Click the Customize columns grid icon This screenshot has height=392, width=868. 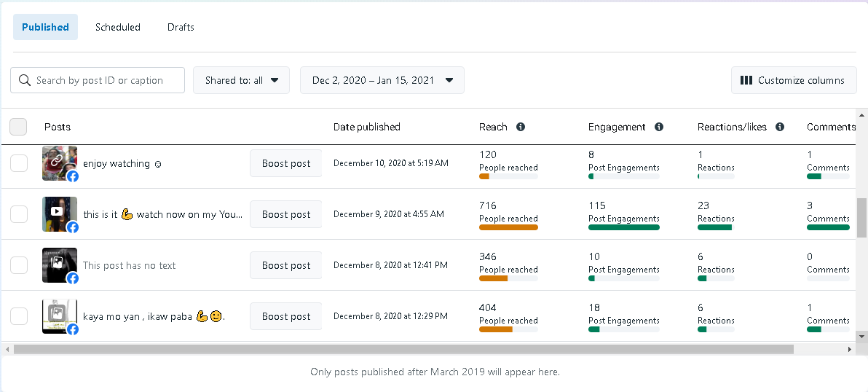746,80
